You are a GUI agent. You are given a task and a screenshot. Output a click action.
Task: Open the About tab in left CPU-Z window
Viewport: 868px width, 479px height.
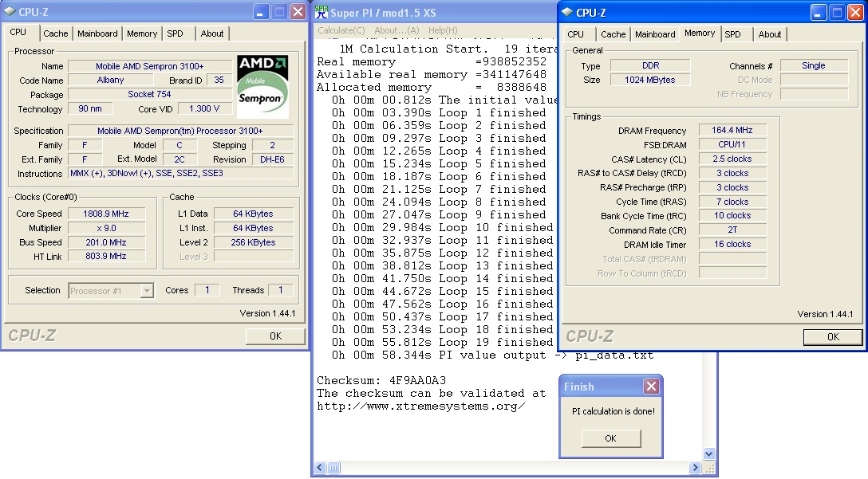[212, 33]
